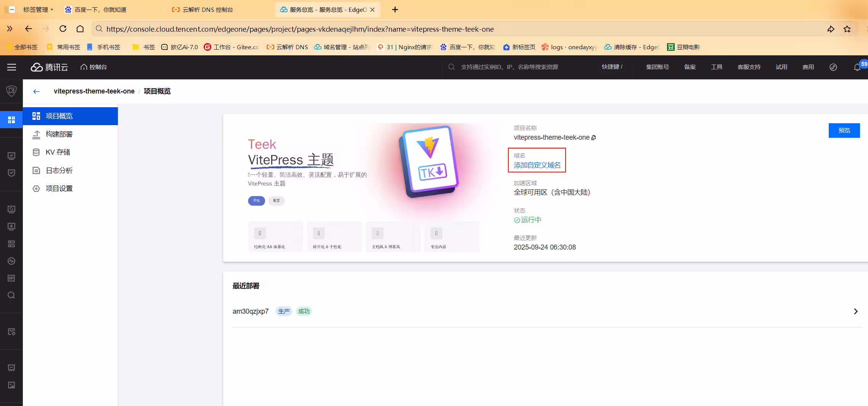The width and height of the screenshot is (868, 406).
Task: Open 集团账号 menu
Action: pyautogui.click(x=657, y=67)
